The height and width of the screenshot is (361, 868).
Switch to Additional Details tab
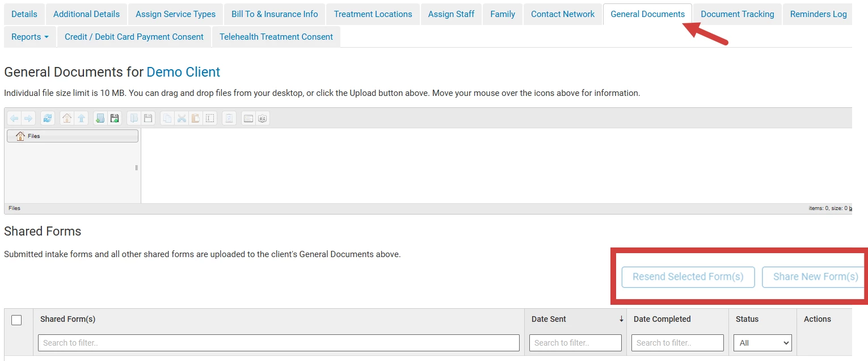click(87, 14)
